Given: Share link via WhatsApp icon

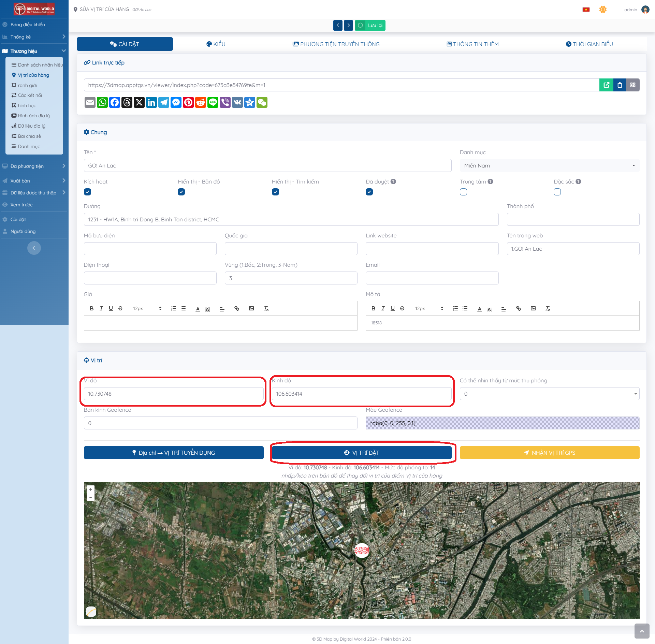Looking at the screenshot, I should tap(102, 102).
